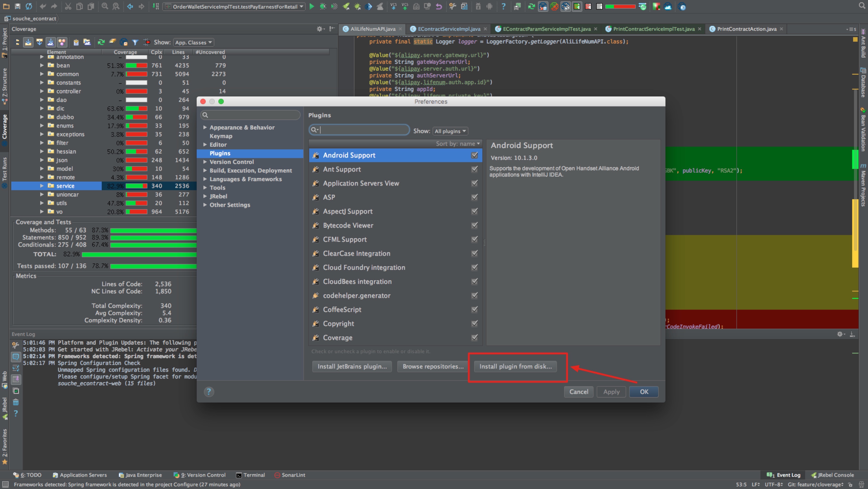The height and width of the screenshot is (489, 868).
Task: Disable the Bytecode Viewer plugin checkbox
Action: (x=474, y=225)
